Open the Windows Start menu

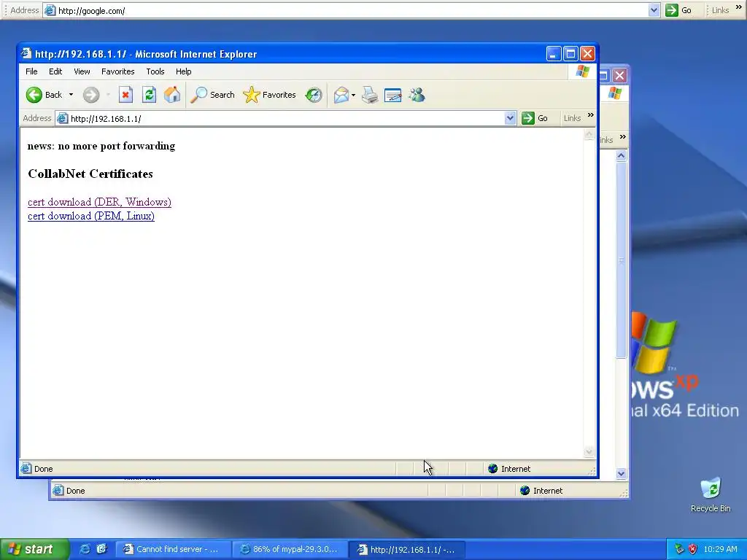(34, 550)
